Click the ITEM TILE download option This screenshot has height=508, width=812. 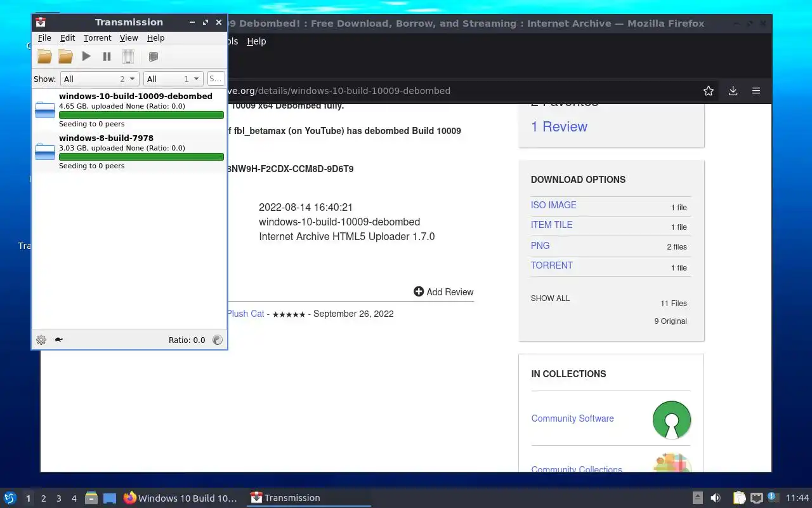pos(552,225)
